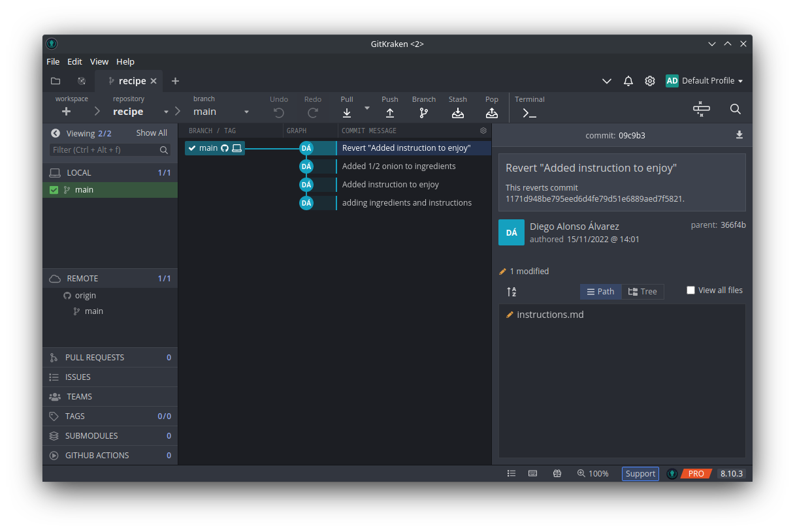The image size is (795, 532).
Task: Click the gift icon in status bar
Action: (557, 474)
